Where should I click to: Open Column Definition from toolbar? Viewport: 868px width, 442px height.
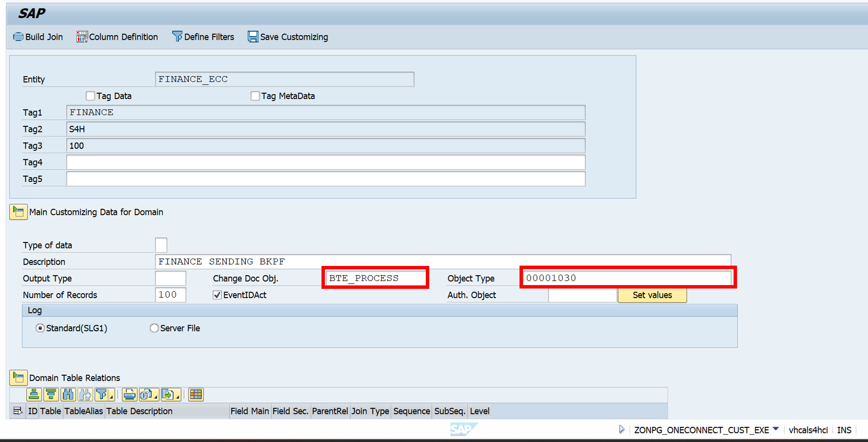click(x=117, y=37)
